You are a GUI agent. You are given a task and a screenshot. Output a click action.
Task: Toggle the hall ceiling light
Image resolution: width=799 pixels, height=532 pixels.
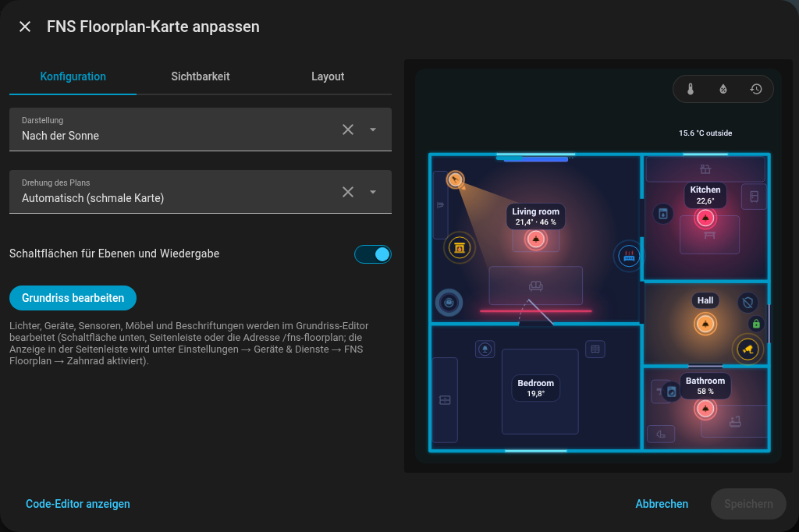705,324
